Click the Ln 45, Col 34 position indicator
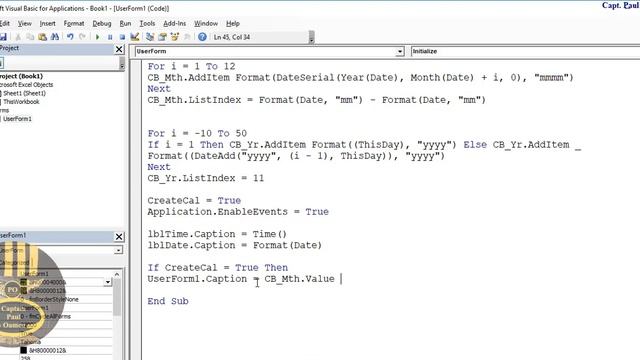Image resolution: width=640 pixels, height=360 pixels. [x=232, y=37]
